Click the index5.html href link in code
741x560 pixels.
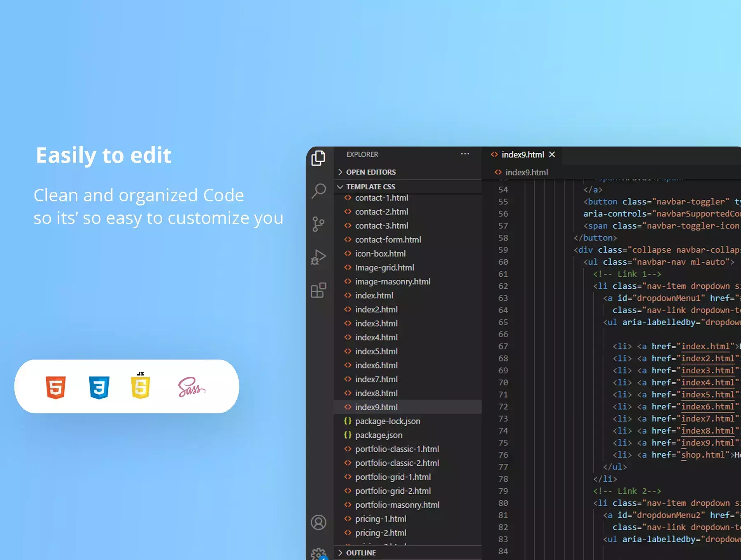click(708, 394)
